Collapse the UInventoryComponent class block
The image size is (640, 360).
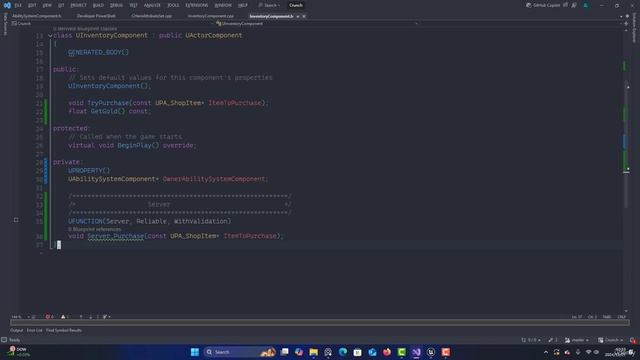click(50, 36)
